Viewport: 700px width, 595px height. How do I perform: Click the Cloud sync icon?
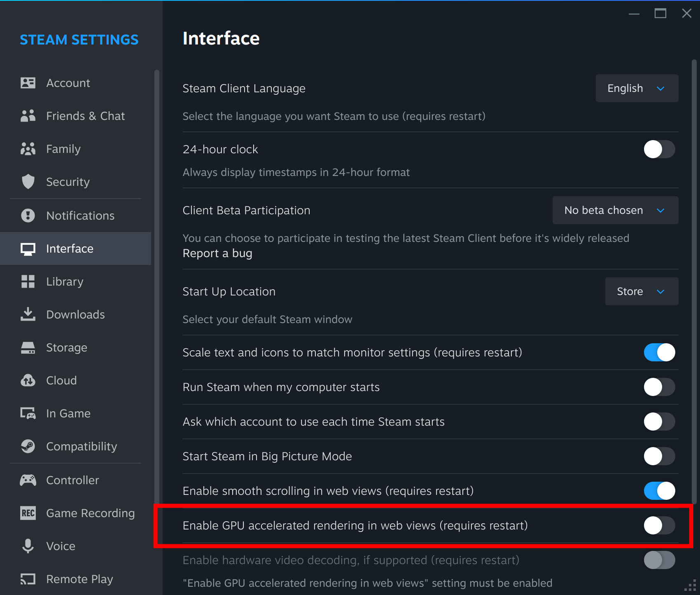(28, 380)
